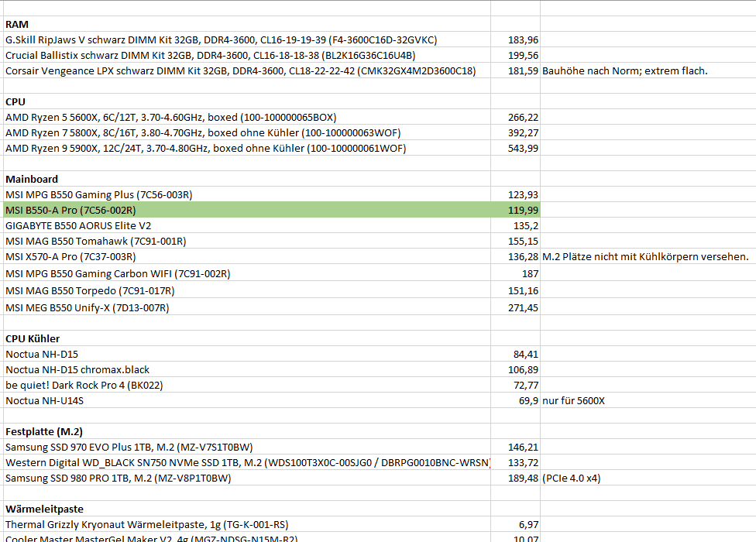Select the AMD Ryzen 5 5600X cell

pos(247,117)
